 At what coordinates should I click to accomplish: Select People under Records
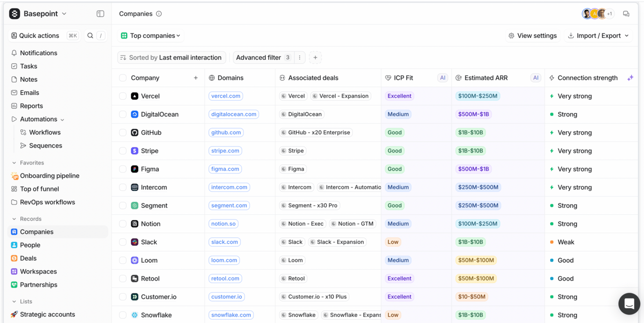pyautogui.click(x=25, y=245)
